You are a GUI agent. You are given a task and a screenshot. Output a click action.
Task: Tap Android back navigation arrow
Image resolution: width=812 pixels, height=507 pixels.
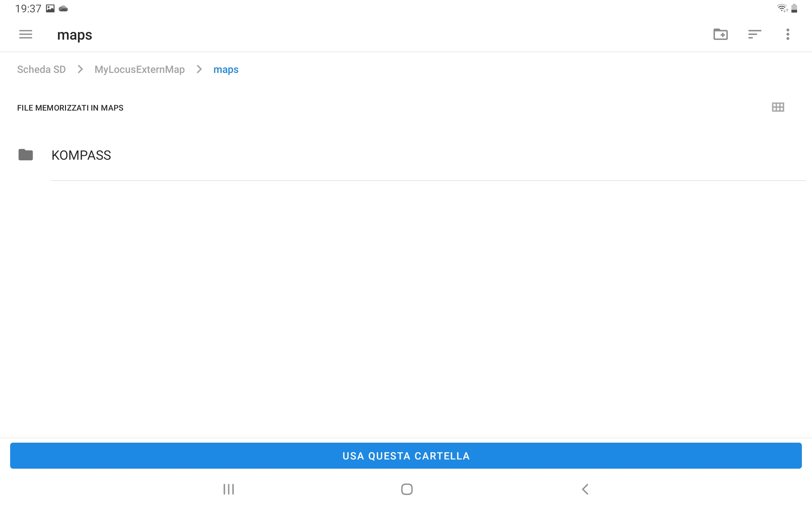click(x=585, y=489)
